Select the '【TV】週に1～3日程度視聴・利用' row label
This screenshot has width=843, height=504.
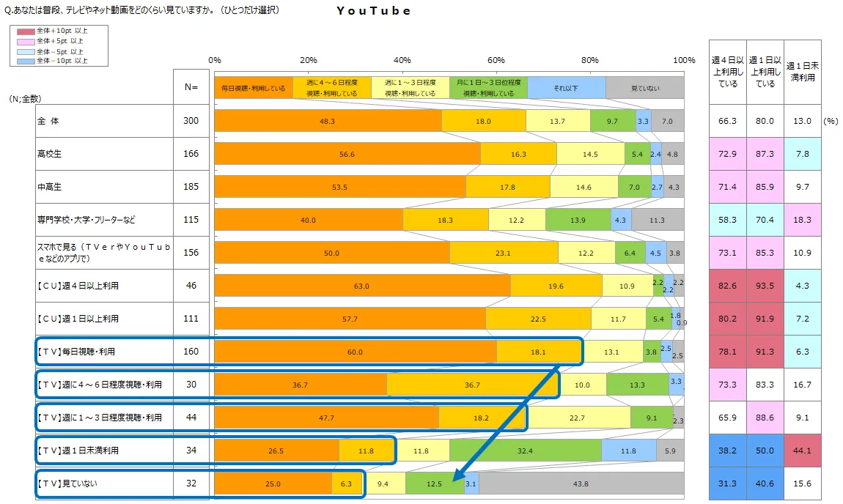click(x=99, y=418)
